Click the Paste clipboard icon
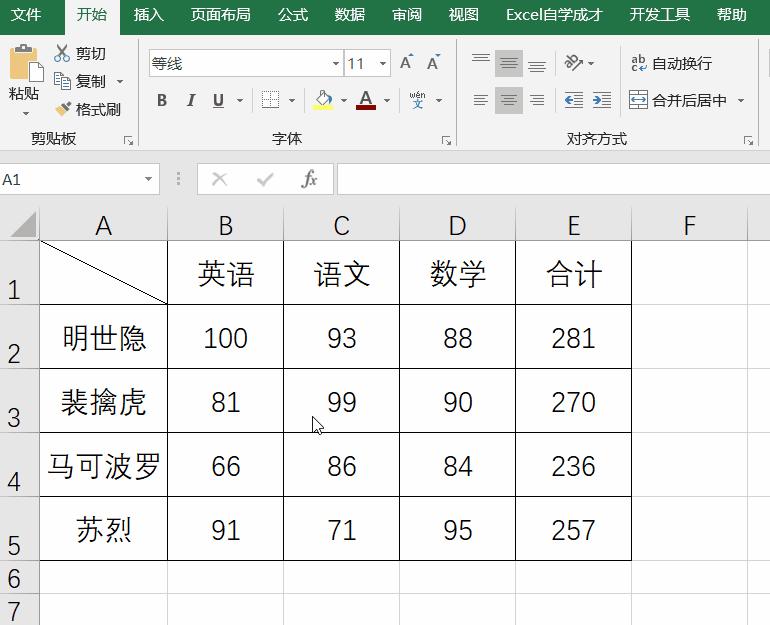Image resolution: width=770 pixels, height=625 pixels. pyautogui.click(x=25, y=63)
